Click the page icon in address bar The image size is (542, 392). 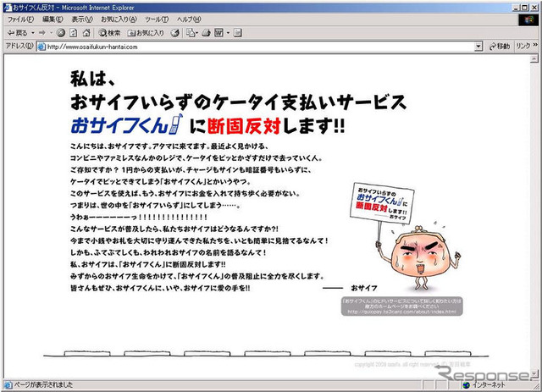coord(41,47)
